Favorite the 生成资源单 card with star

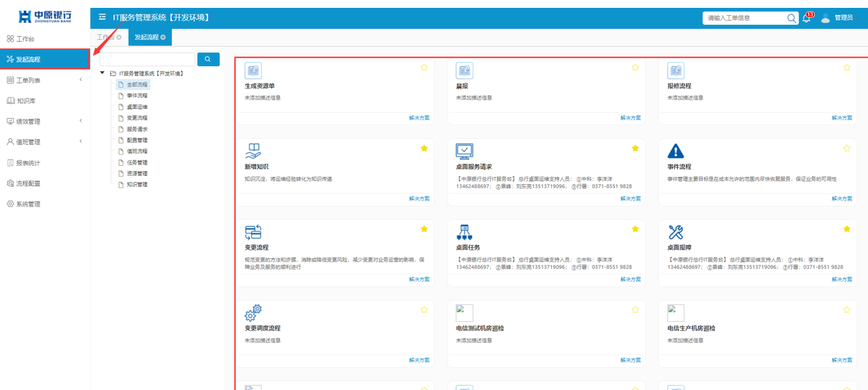point(424,68)
